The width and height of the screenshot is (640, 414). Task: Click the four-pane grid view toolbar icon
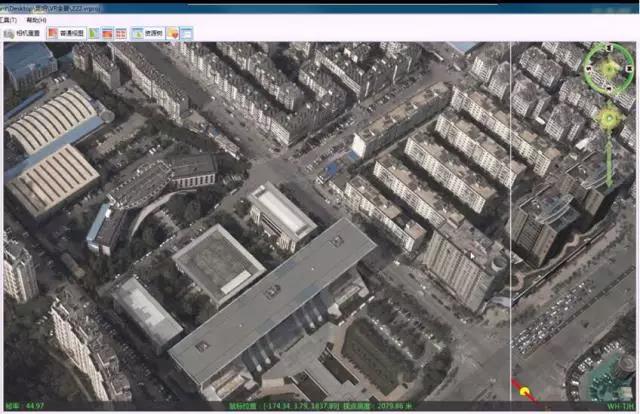(120, 33)
